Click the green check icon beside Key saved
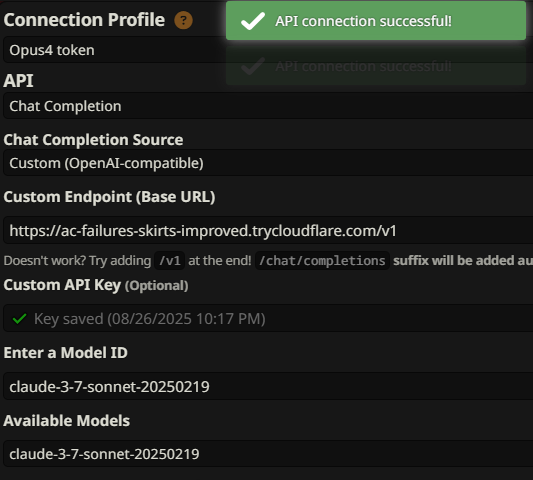This screenshot has width=533, height=480. pyautogui.click(x=19, y=319)
